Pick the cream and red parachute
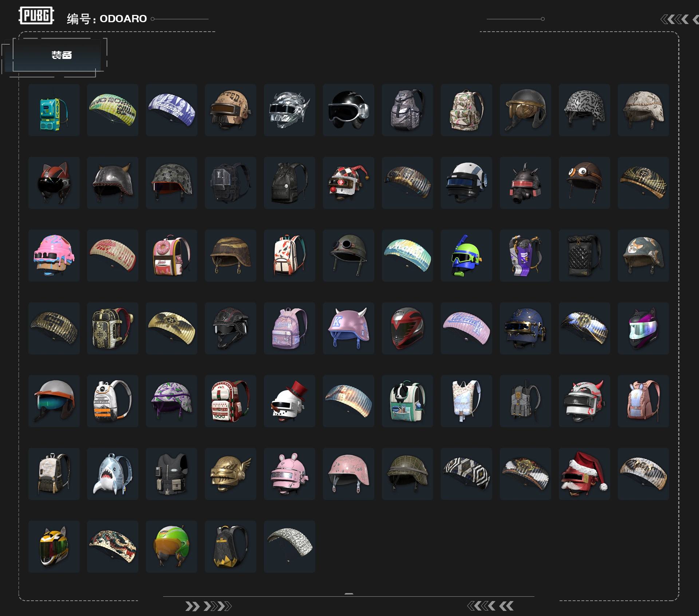The width and height of the screenshot is (699, 616). [x=113, y=255]
